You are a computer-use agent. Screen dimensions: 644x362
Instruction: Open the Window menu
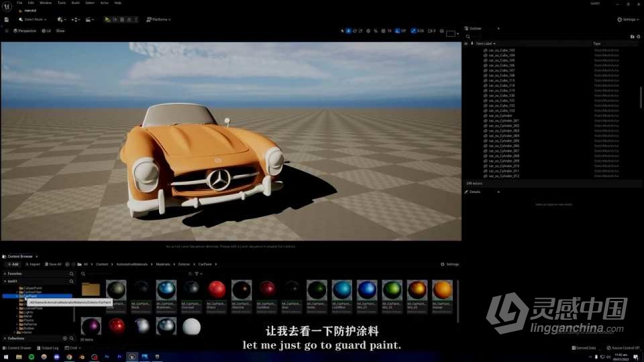46,3
